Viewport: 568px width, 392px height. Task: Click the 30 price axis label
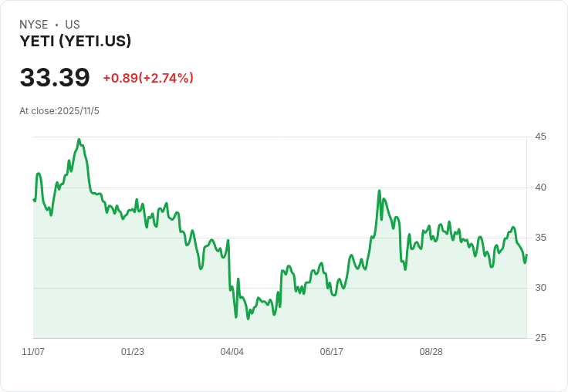541,288
